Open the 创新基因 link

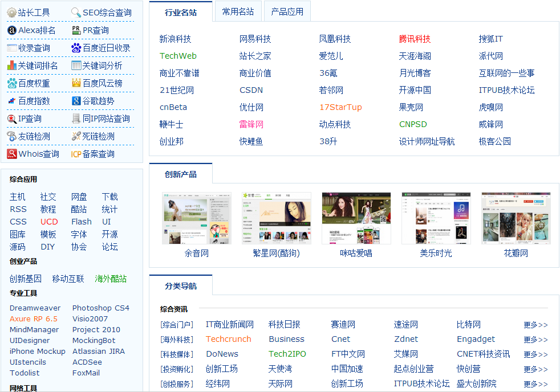(25, 279)
